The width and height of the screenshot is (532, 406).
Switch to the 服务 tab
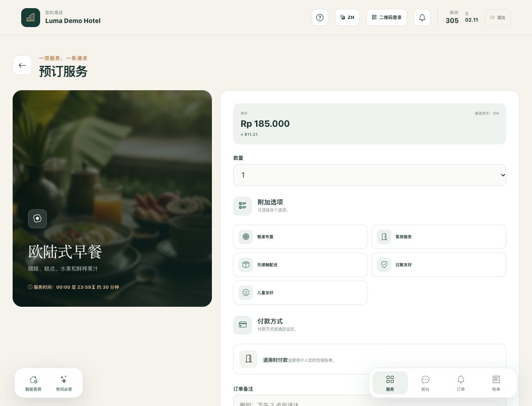(x=390, y=383)
